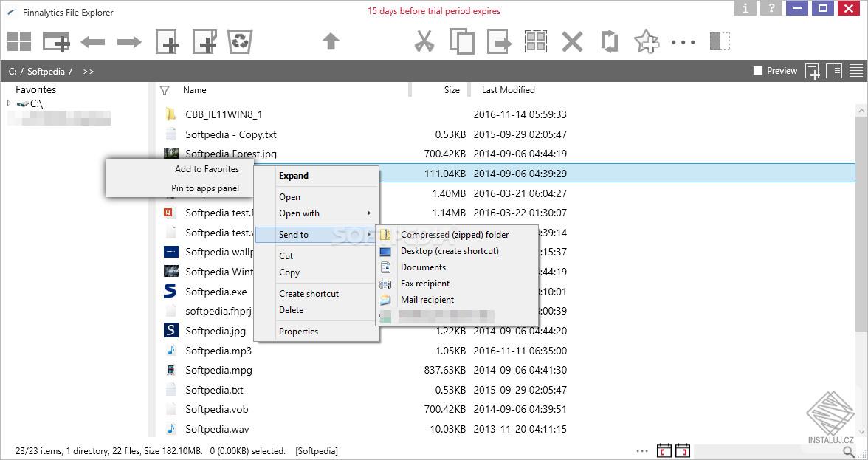This screenshot has height=460, width=868.
Task: Expand the Send to submenu
Action: 294,234
